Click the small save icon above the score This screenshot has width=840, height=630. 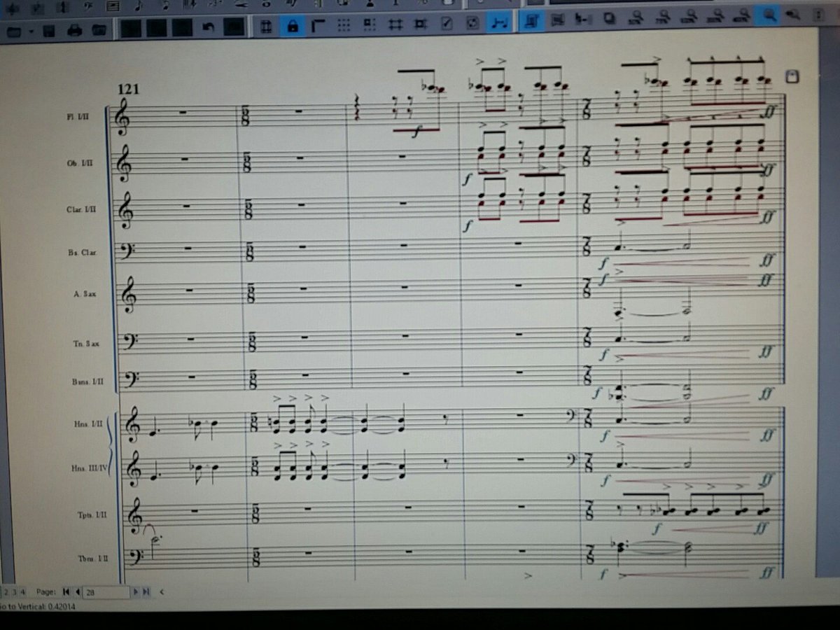point(792,76)
